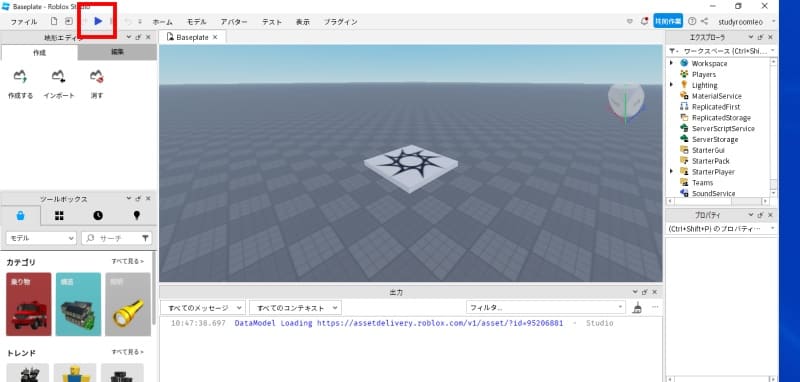The image size is (800, 382).
Task: Click the notification bell icon
Action: [644, 21]
